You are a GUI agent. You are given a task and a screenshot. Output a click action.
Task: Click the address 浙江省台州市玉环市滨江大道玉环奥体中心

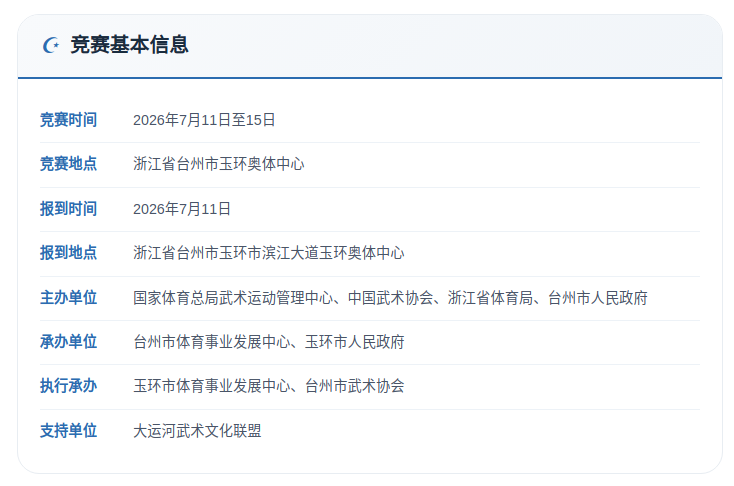[x=268, y=253]
